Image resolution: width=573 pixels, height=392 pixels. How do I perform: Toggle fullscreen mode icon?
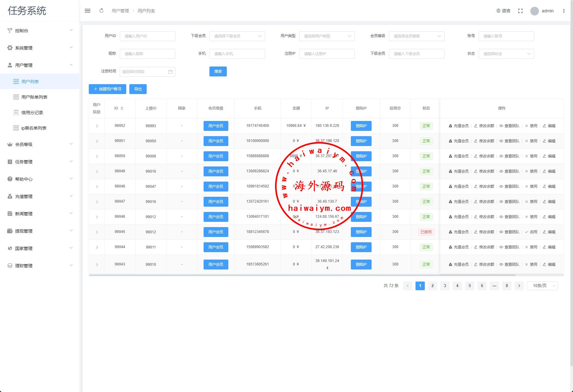click(x=520, y=11)
